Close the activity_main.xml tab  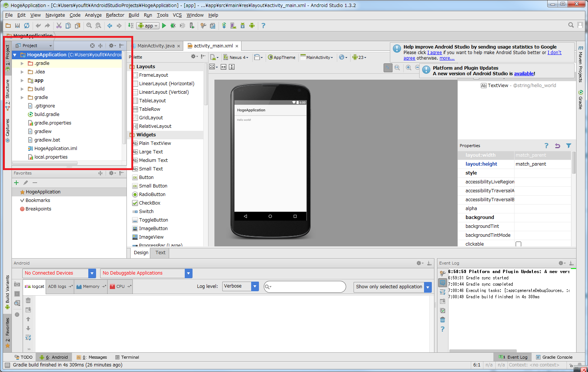(x=237, y=46)
